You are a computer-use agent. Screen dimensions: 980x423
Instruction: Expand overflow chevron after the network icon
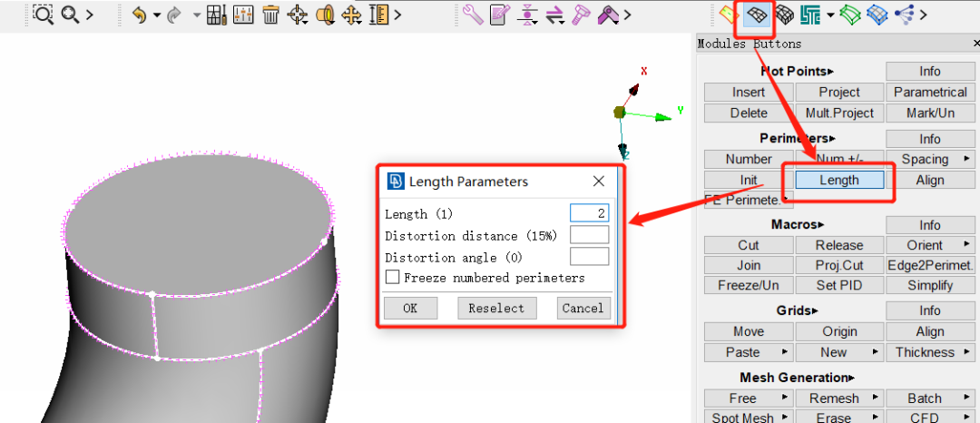pos(923,15)
